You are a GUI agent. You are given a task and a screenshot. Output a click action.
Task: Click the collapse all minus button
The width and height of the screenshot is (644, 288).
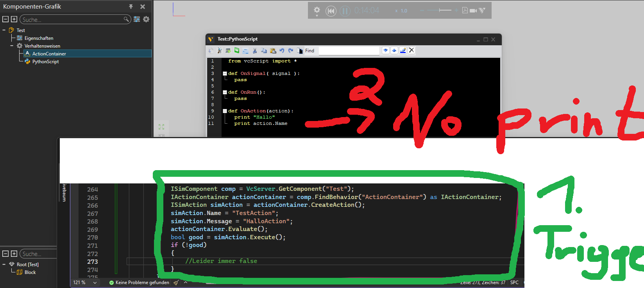point(5,19)
